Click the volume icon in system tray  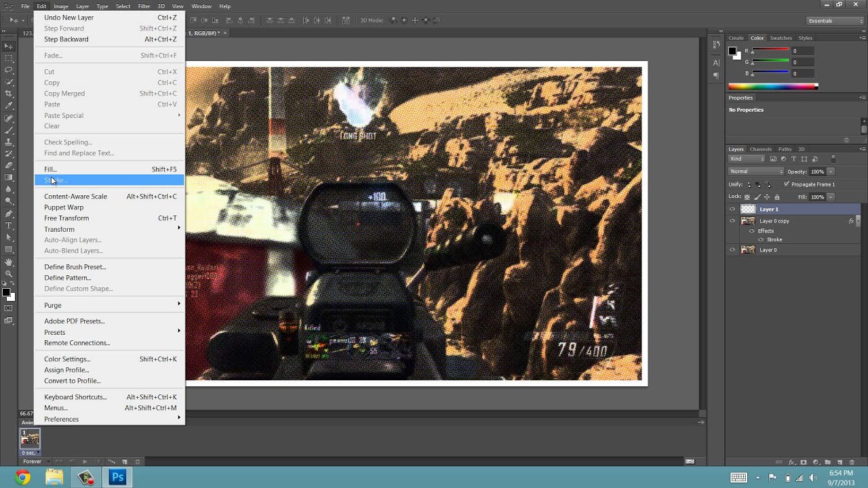point(812,477)
